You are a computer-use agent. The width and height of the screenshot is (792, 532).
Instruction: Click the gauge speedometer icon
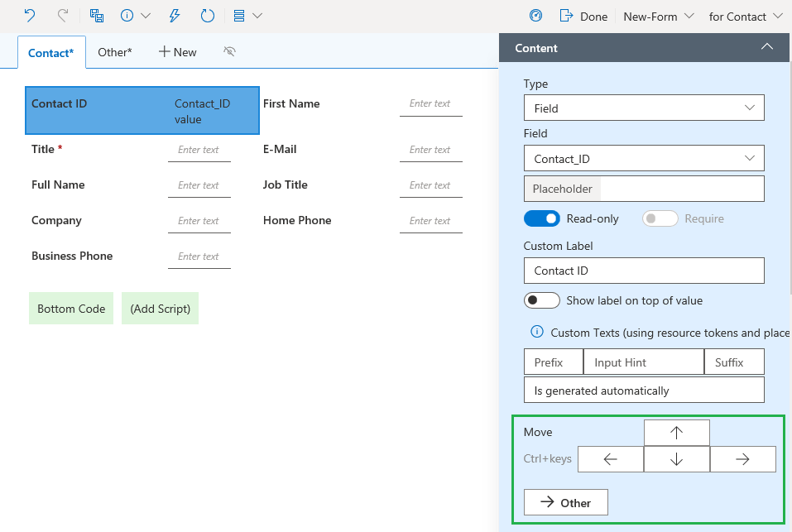pyautogui.click(x=535, y=16)
